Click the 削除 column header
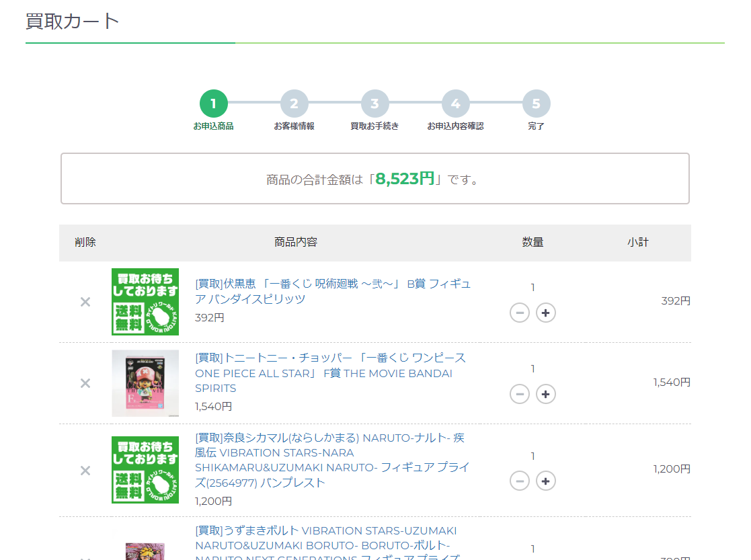Screen dimensions: 751x560 (85, 243)
